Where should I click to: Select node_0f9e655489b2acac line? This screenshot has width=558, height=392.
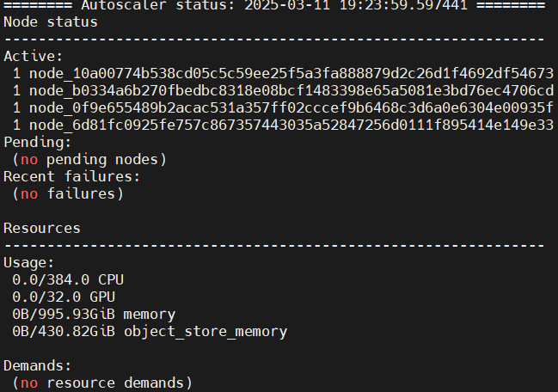tap(283, 107)
